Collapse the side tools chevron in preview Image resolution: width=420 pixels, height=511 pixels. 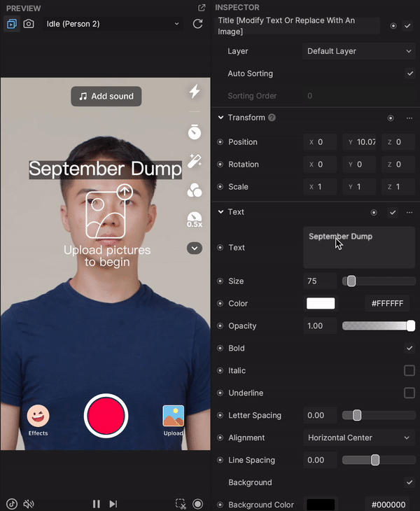click(195, 248)
